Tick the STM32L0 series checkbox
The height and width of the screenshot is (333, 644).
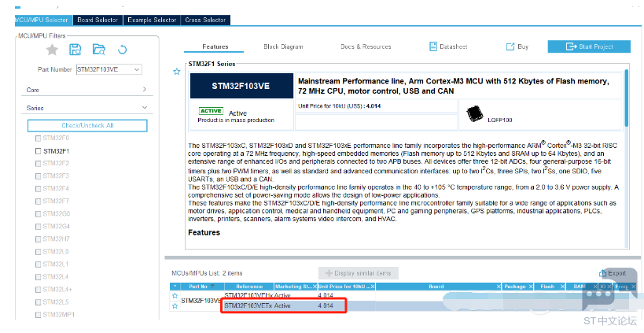pos(39,252)
